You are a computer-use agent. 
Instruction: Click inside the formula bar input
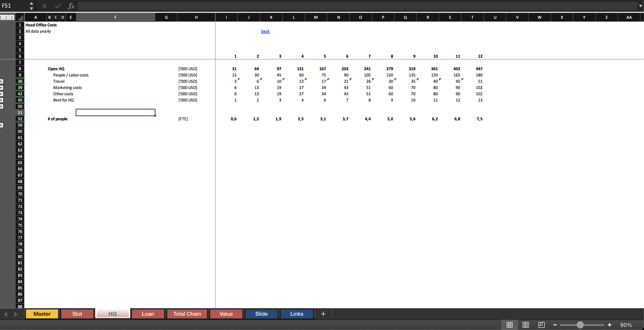(358, 6)
